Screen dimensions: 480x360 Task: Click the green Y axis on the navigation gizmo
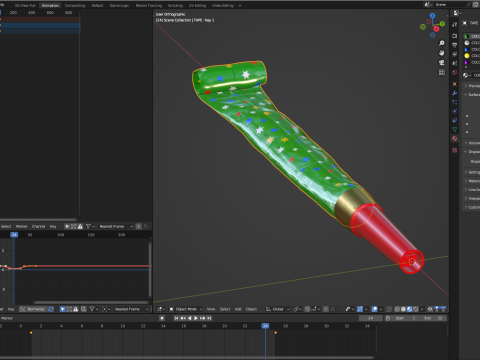coord(442,24)
